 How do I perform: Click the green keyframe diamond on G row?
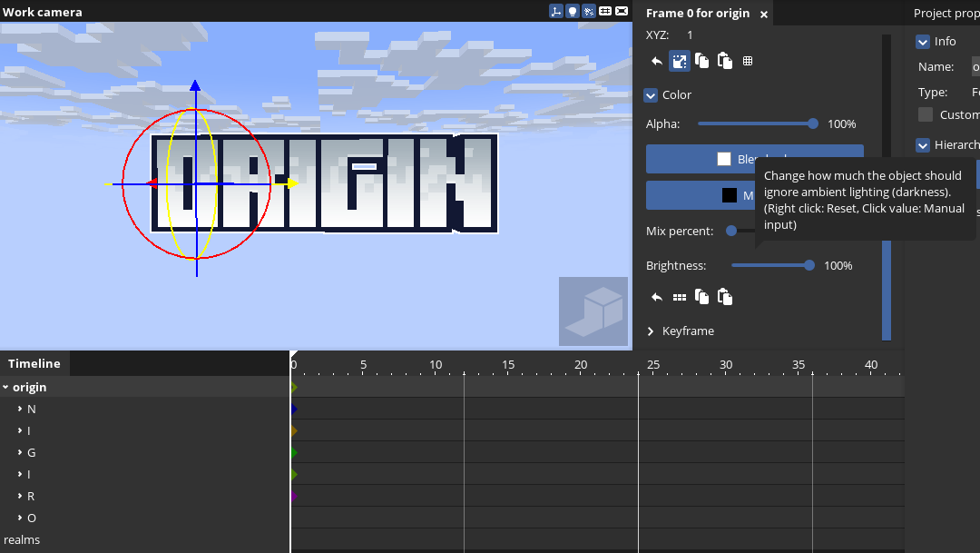[x=294, y=453]
